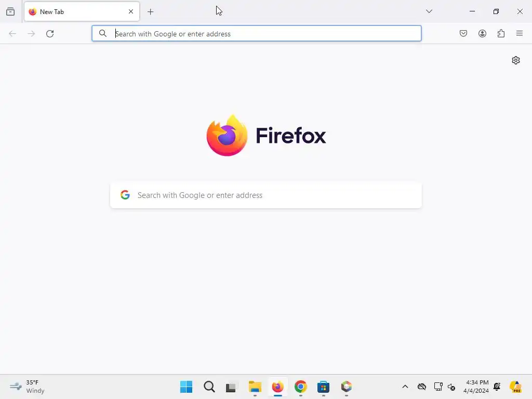Close the New Tab tab

[x=131, y=11]
